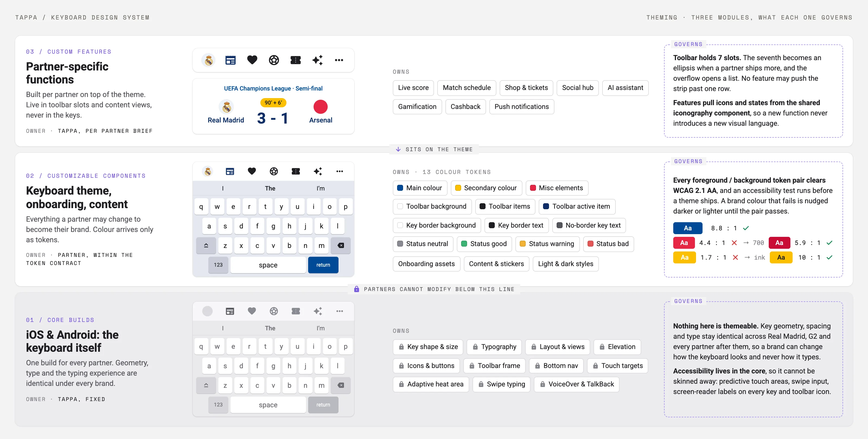Click the grey schedule icon in Core Builds toolbar
The width and height of the screenshot is (868, 439).
point(230,311)
